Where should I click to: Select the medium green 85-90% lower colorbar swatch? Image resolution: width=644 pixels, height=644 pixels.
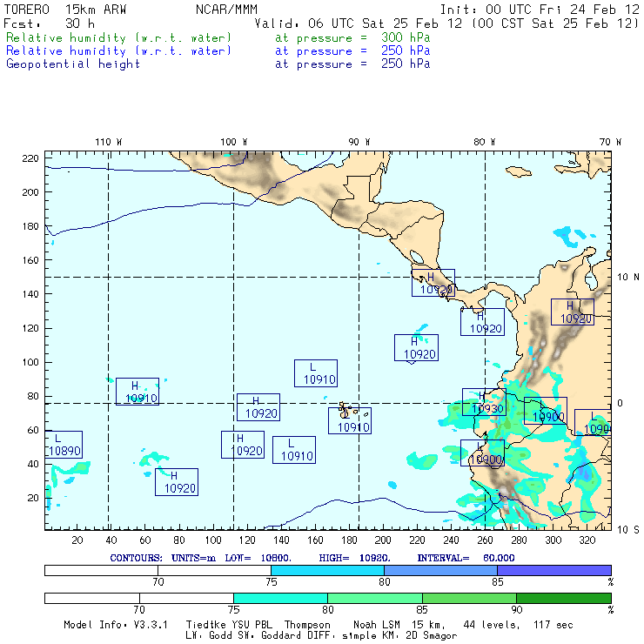469,598
